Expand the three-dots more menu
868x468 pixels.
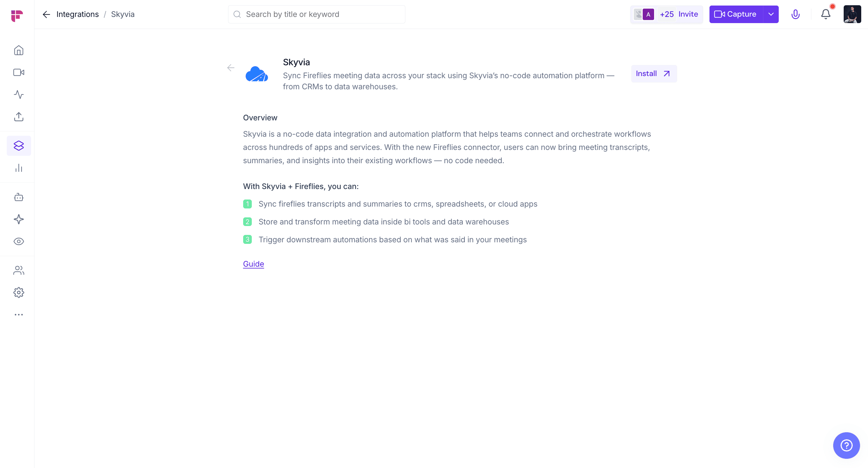coord(18,315)
